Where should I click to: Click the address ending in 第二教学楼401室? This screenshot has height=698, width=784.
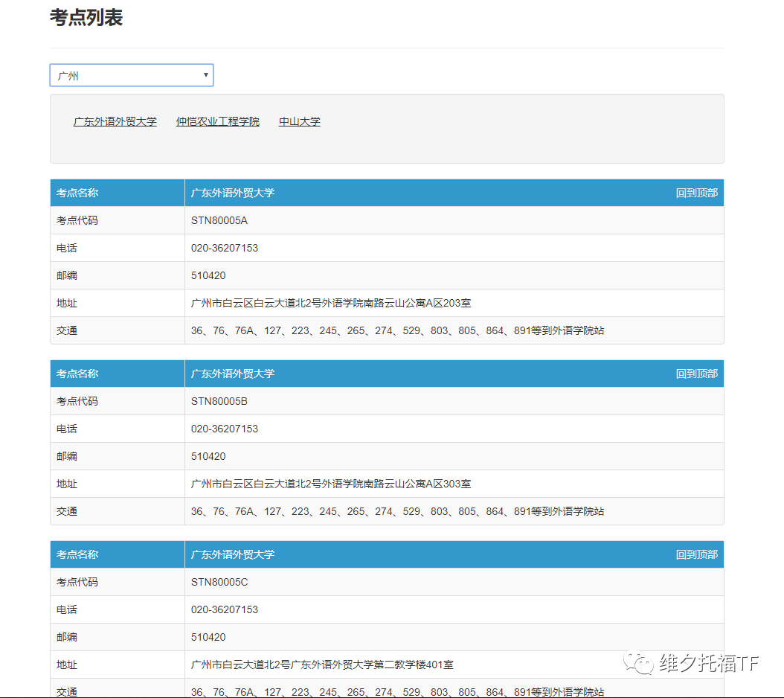point(323,665)
